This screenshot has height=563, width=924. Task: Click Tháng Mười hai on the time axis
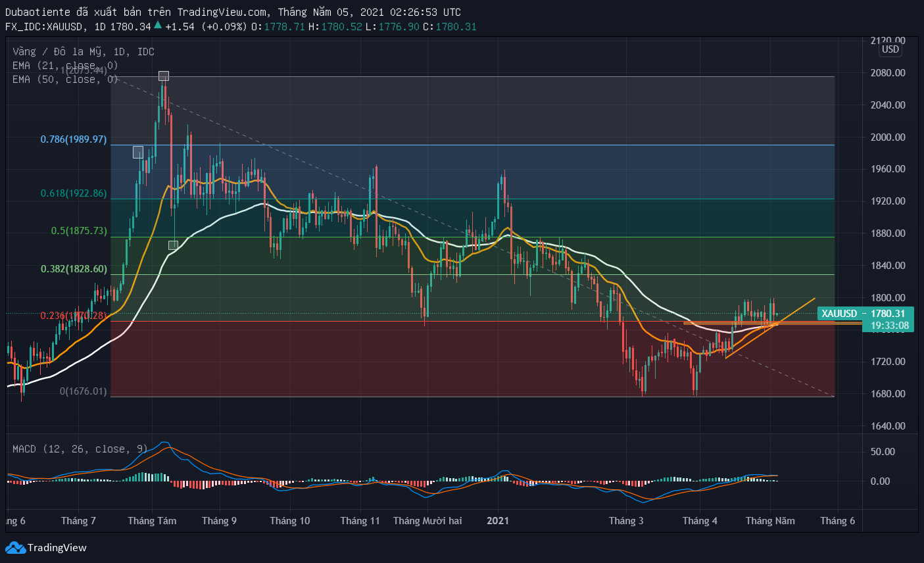pyautogui.click(x=427, y=520)
